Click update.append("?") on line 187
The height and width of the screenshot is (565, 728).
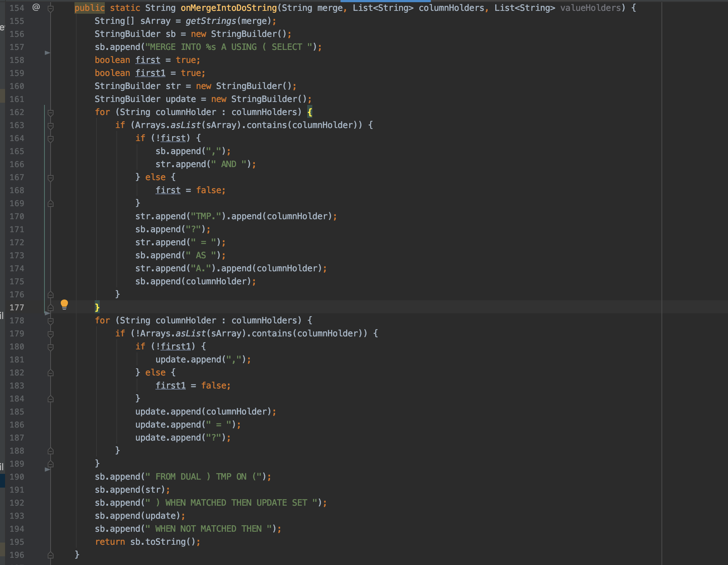[180, 438]
